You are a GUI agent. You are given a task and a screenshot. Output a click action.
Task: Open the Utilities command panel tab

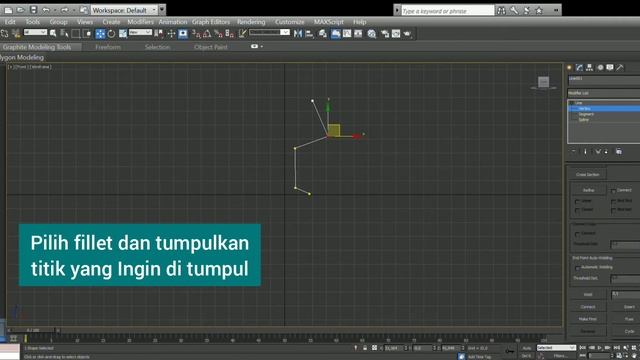coord(620,68)
